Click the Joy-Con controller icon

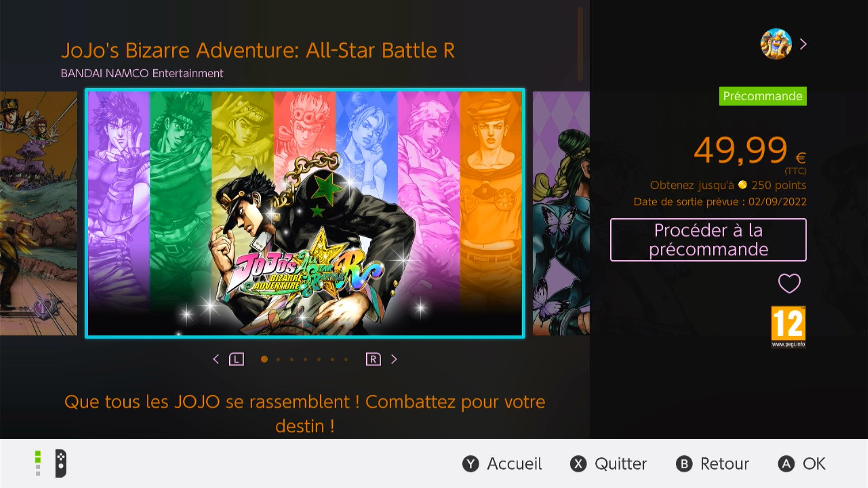click(61, 464)
